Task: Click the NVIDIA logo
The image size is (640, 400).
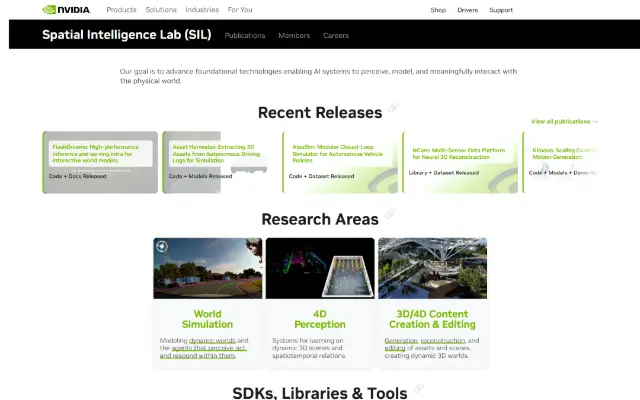Action: (66, 9)
